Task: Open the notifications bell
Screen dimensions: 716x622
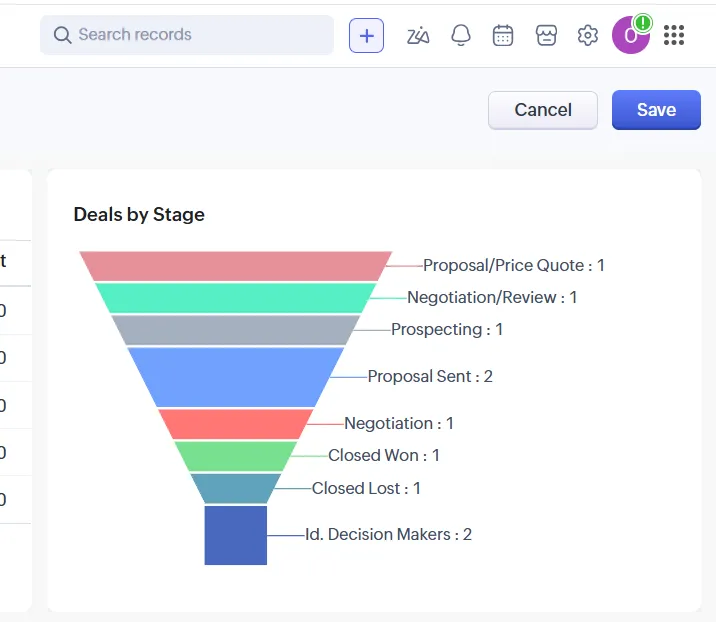Action: click(x=461, y=35)
